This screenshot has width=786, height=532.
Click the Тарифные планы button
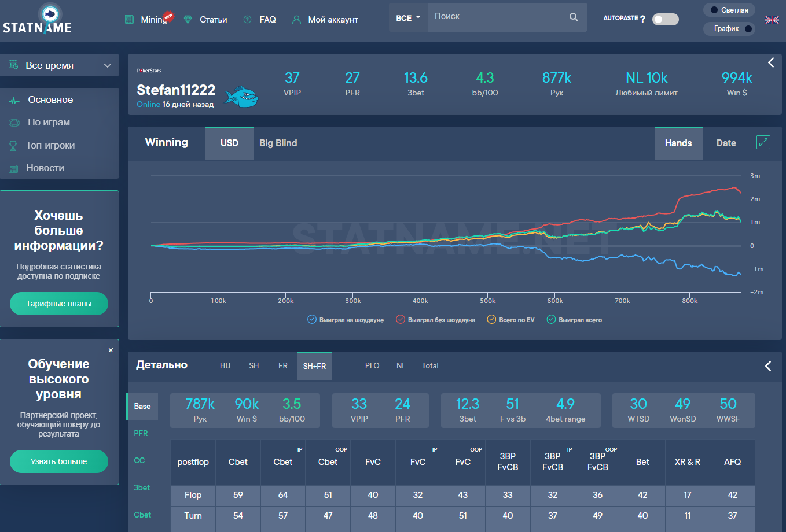tap(59, 304)
